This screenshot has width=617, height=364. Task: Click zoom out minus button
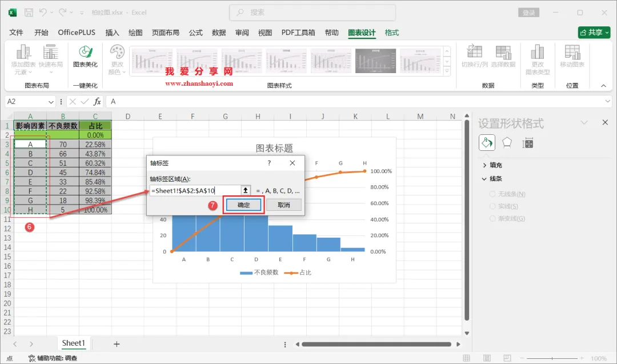(x=522, y=358)
